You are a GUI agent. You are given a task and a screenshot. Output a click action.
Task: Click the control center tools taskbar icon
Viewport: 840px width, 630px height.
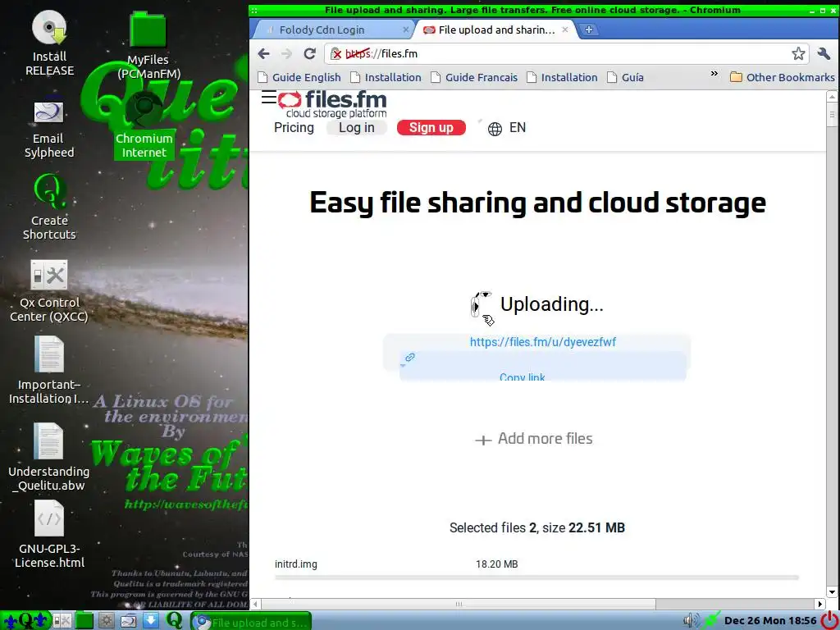62,620
